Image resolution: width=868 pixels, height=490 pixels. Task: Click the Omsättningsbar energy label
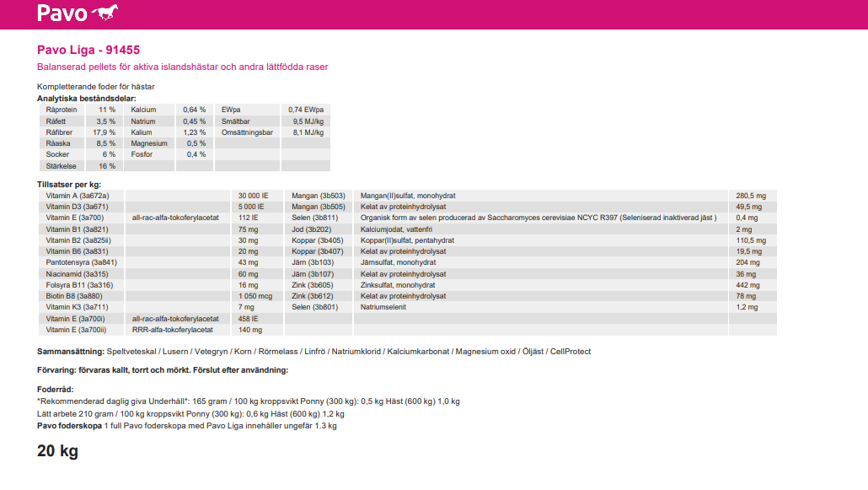pyautogui.click(x=247, y=132)
